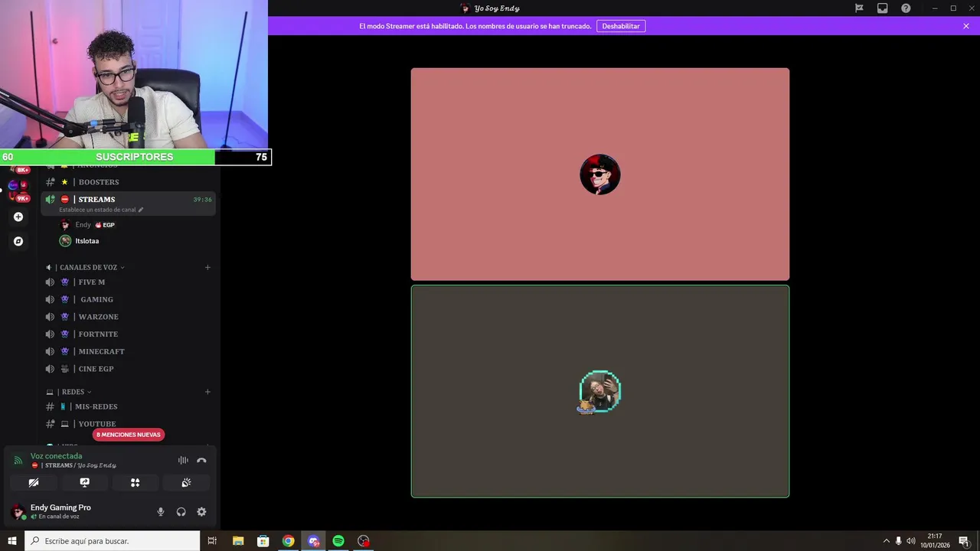This screenshot has height=551, width=980.
Task: Disconnect from voice with hang-up icon
Action: point(201,460)
